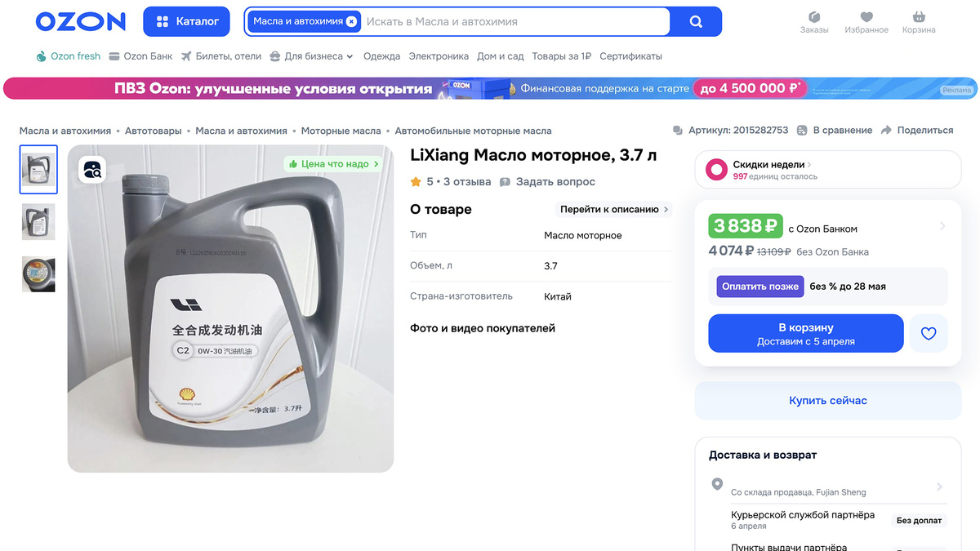Screen dimensions: 980x551
Task: Select the third product thumbnail
Action: click(x=38, y=273)
